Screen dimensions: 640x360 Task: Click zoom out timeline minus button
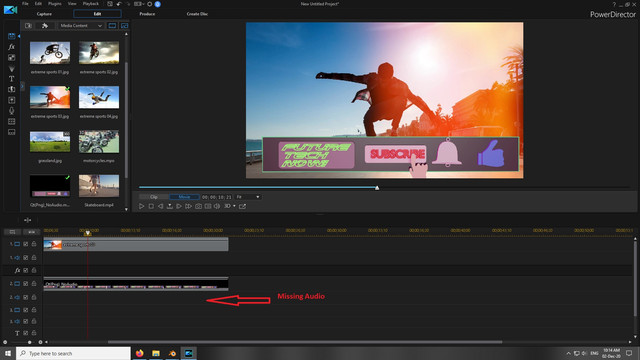tap(5, 342)
